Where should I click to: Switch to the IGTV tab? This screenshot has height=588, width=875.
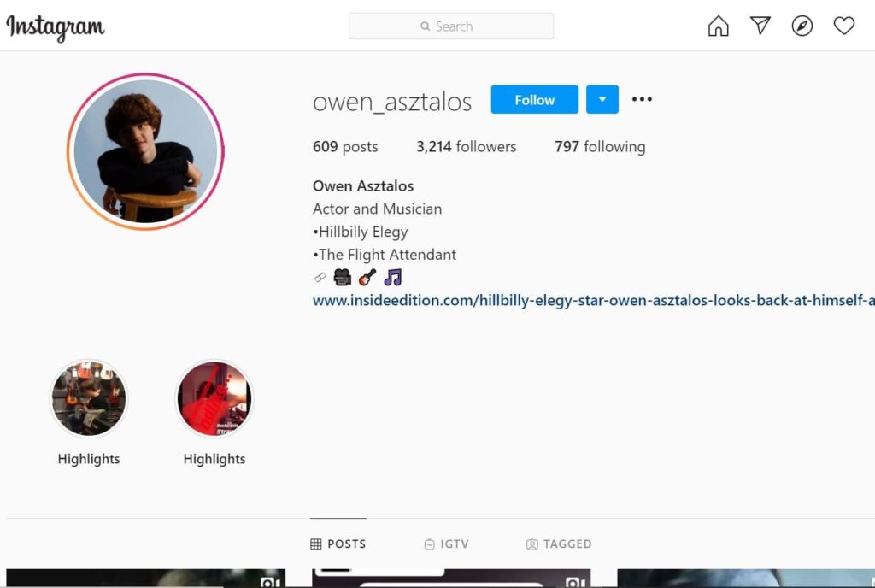(x=446, y=544)
